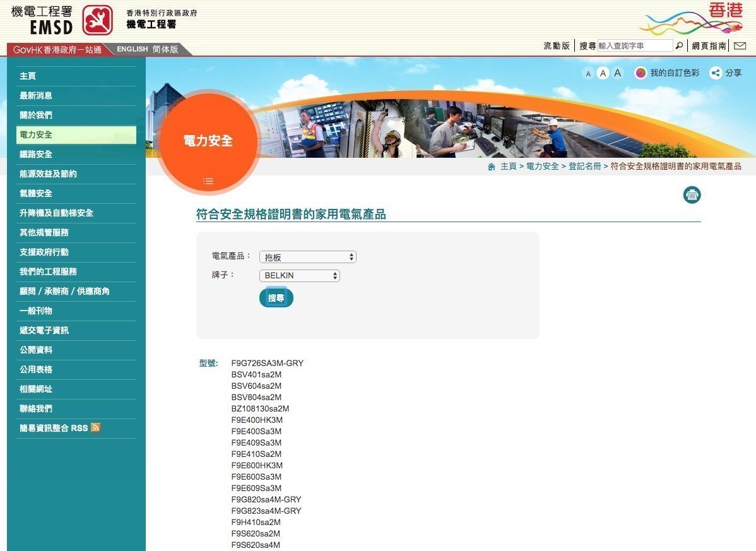Viewport: 756px width, 551px height.
Task: Open 關於我們 in the sidebar menu
Action: click(76, 116)
